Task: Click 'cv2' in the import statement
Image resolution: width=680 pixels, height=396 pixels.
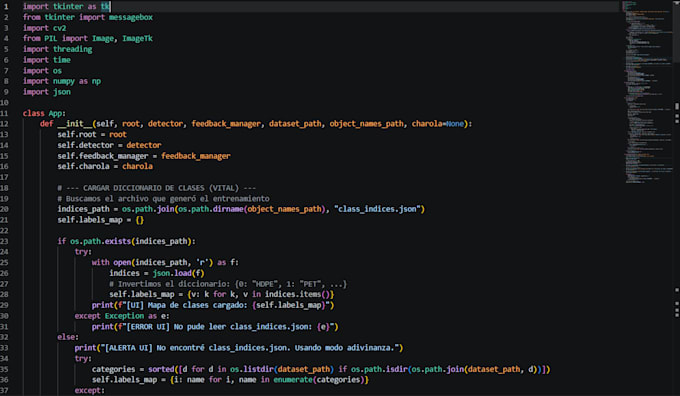Action: pyautogui.click(x=59, y=28)
